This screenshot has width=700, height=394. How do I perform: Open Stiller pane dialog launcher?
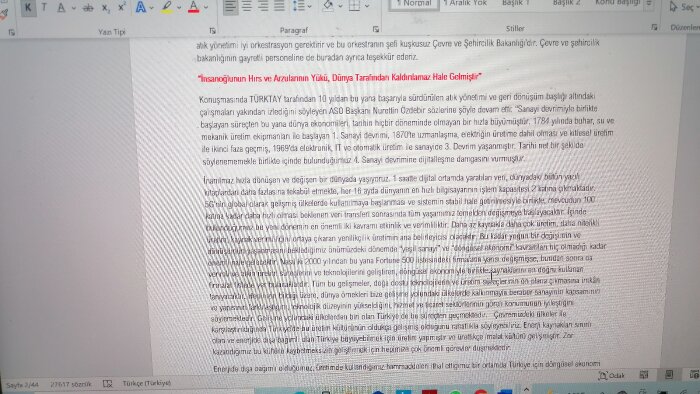[654, 27]
